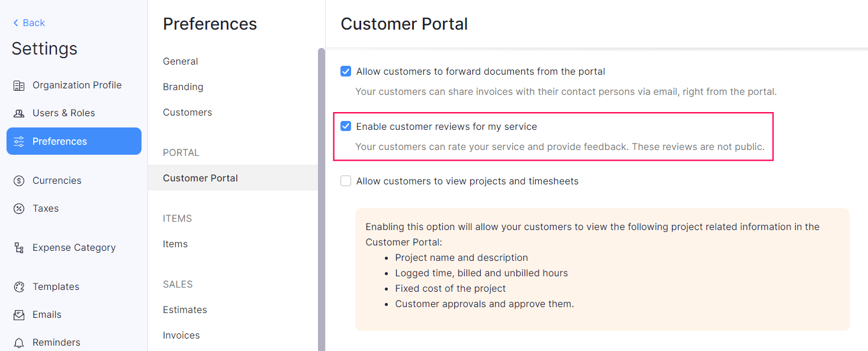This screenshot has height=351, width=868.
Task: Disable customer reviews for my service
Action: 346,126
